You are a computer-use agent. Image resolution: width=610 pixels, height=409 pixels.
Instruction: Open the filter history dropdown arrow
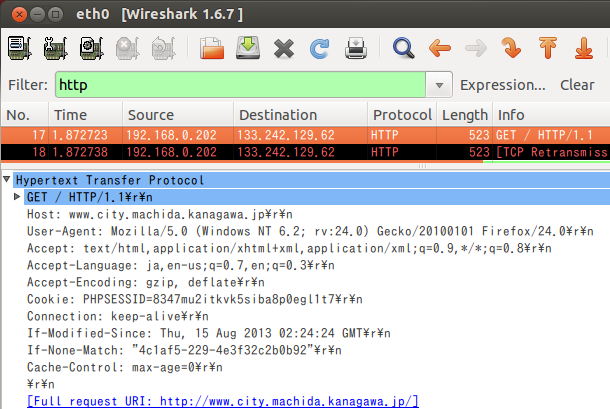coord(439,85)
